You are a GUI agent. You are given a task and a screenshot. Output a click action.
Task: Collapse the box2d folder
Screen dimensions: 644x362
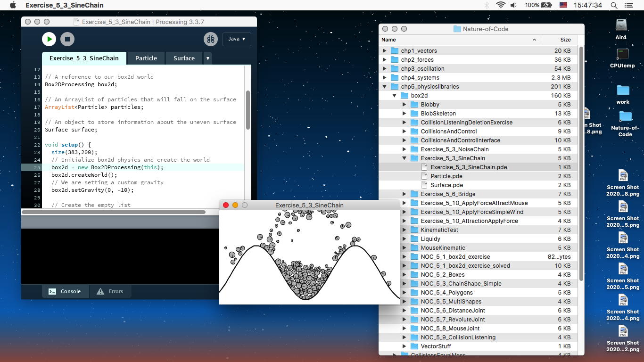(395, 96)
